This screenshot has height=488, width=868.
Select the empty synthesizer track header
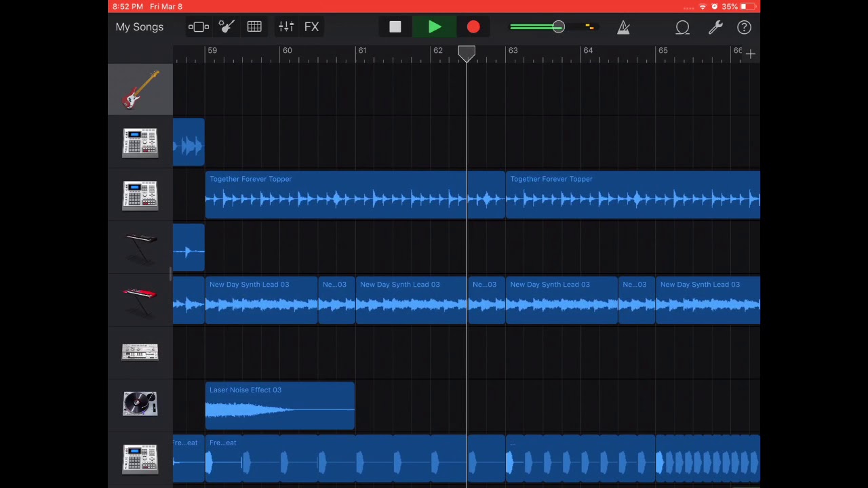(x=140, y=352)
